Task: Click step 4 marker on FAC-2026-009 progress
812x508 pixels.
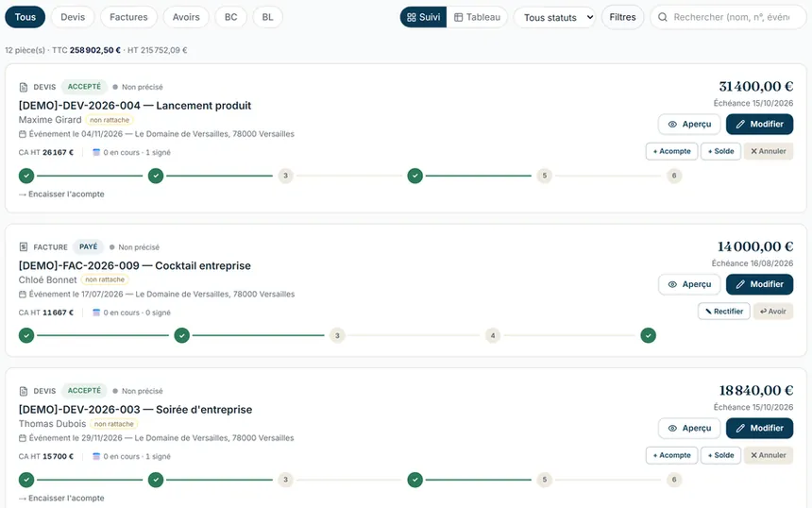Action: (x=493, y=335)
